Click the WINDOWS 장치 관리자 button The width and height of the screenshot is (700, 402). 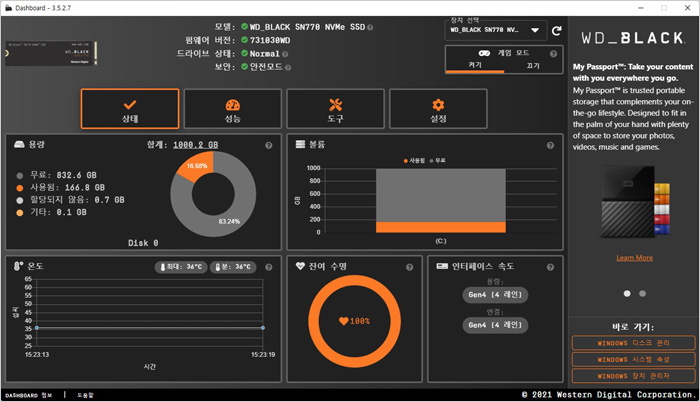[633, 375]
